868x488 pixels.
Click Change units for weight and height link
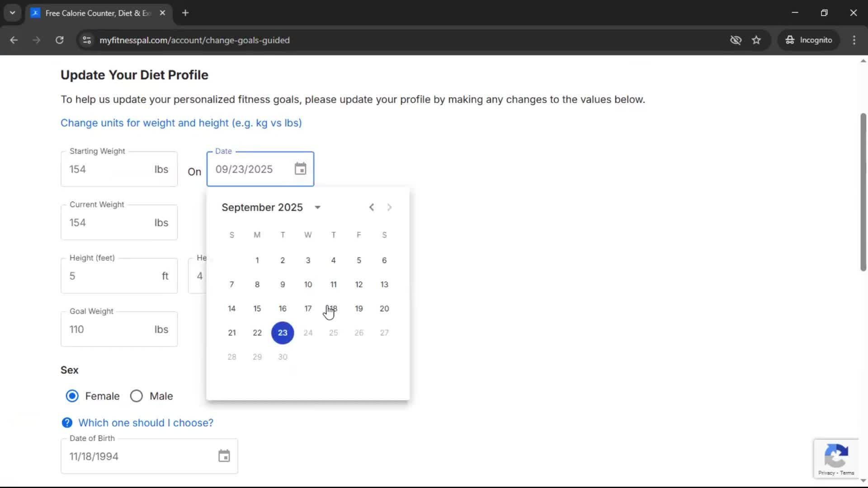point(181,123)
